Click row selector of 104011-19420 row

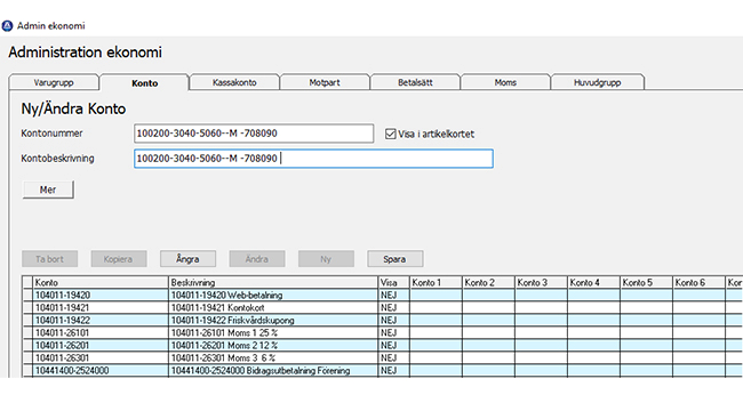27,295
